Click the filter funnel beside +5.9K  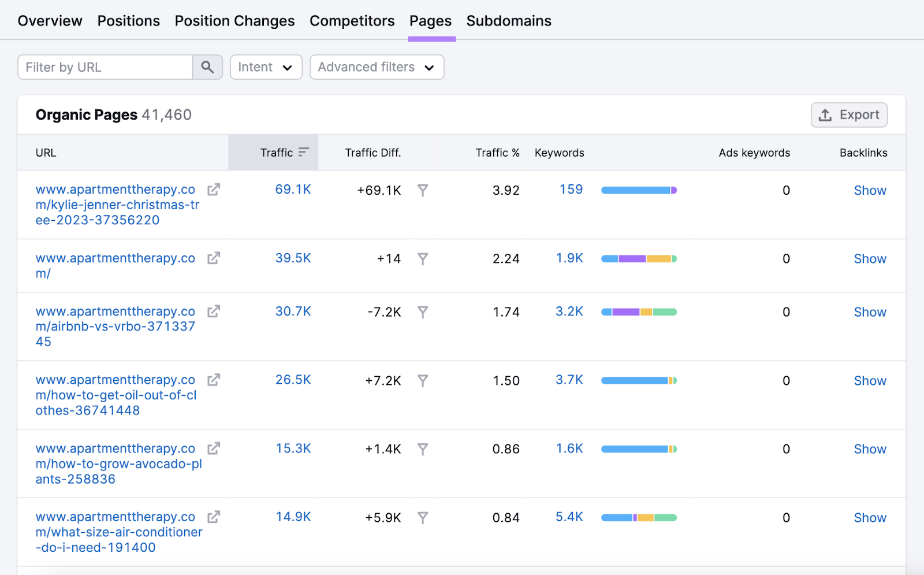423,518
